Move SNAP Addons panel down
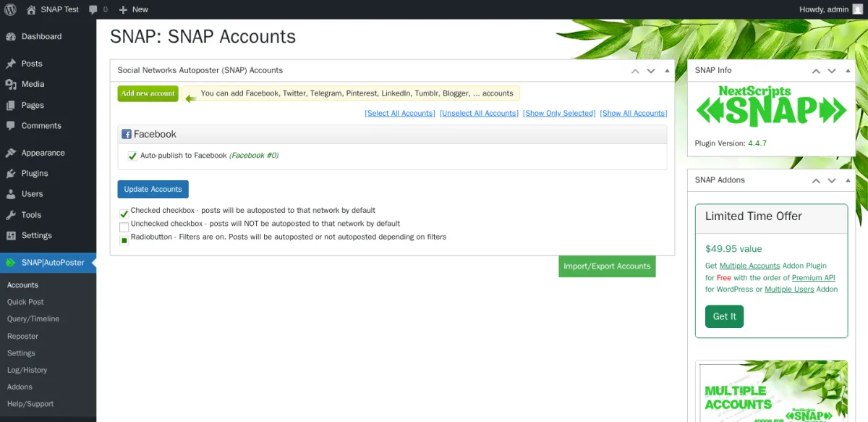The width and height of the screenshot is (868, 422). pyautogui.click(x=832, y=180)
